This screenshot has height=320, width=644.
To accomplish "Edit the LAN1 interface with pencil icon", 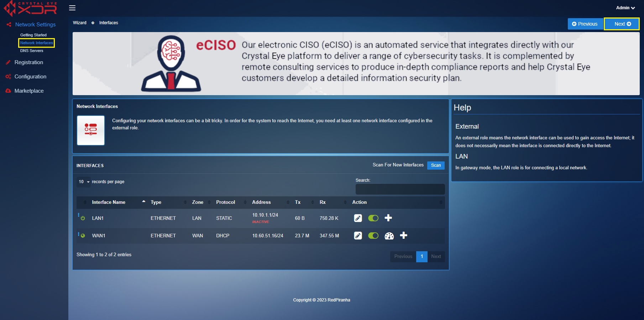I will pos(358,218).
